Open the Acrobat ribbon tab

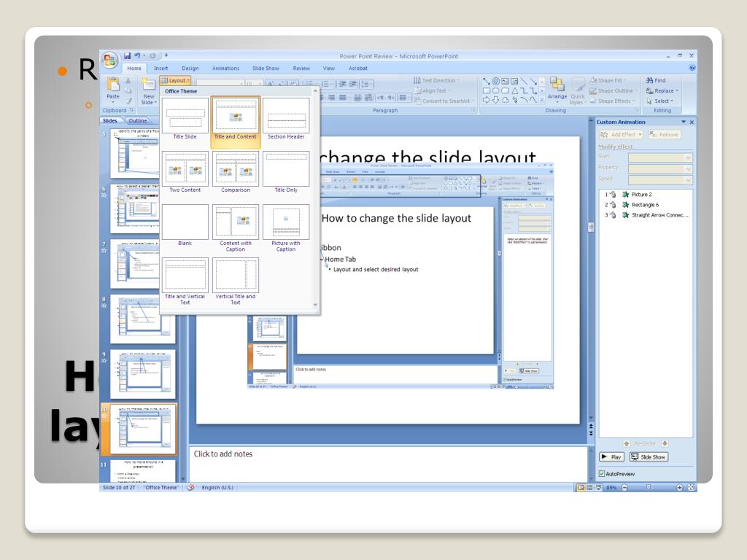357,68
